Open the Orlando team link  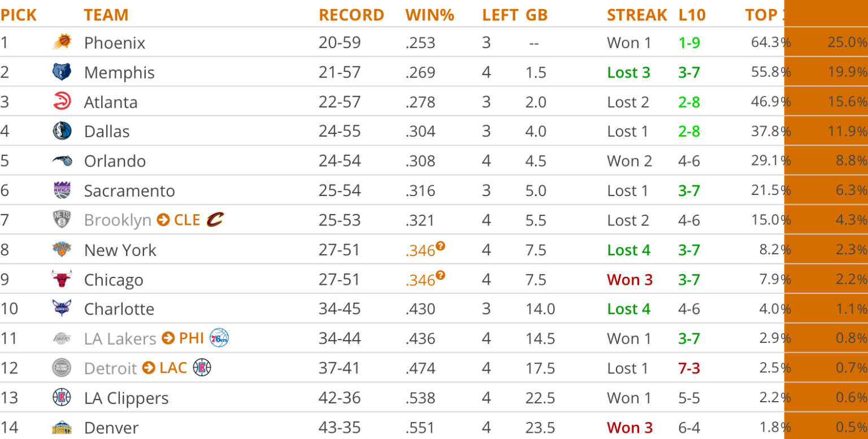pyautogui.click(x=115, y=161)
